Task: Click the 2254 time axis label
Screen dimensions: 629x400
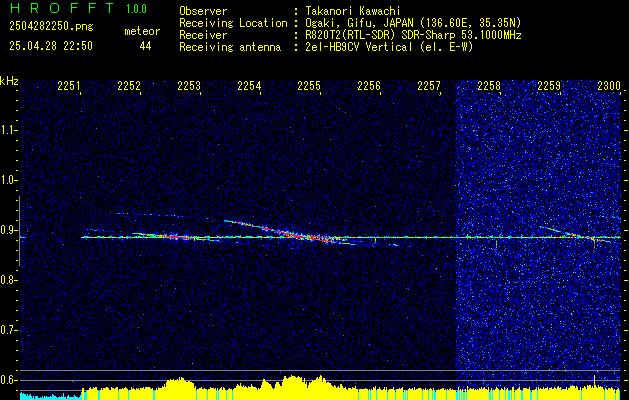Action: click(249, 85)
